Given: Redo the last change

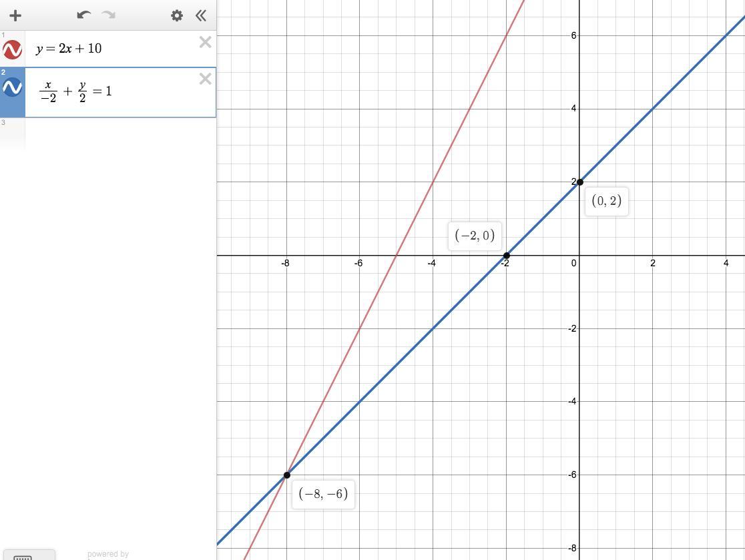Looking at the screenshot, I should click(x=109, y=15).
